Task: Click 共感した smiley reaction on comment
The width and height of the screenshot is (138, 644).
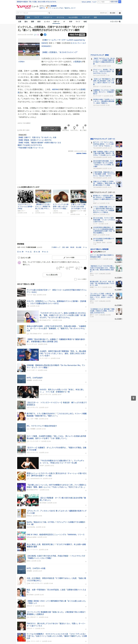Action: click(x=57, y=268)
